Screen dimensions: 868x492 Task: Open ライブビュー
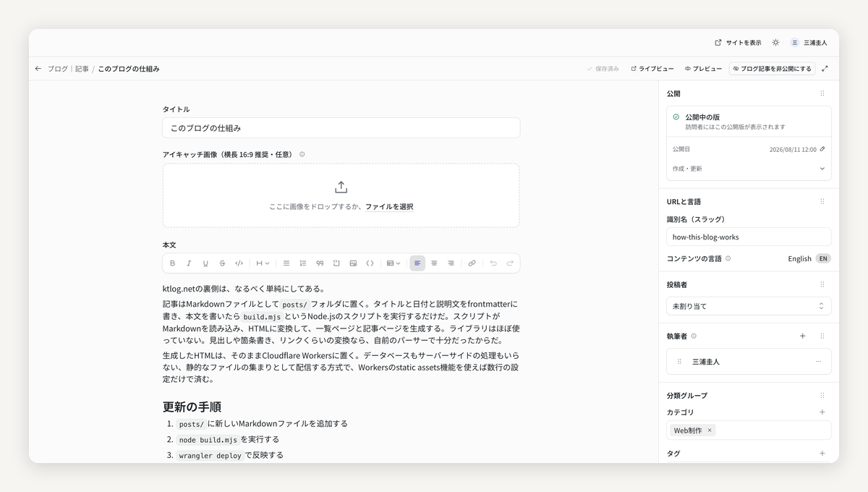pyautogui.click(x=652, y=69)
